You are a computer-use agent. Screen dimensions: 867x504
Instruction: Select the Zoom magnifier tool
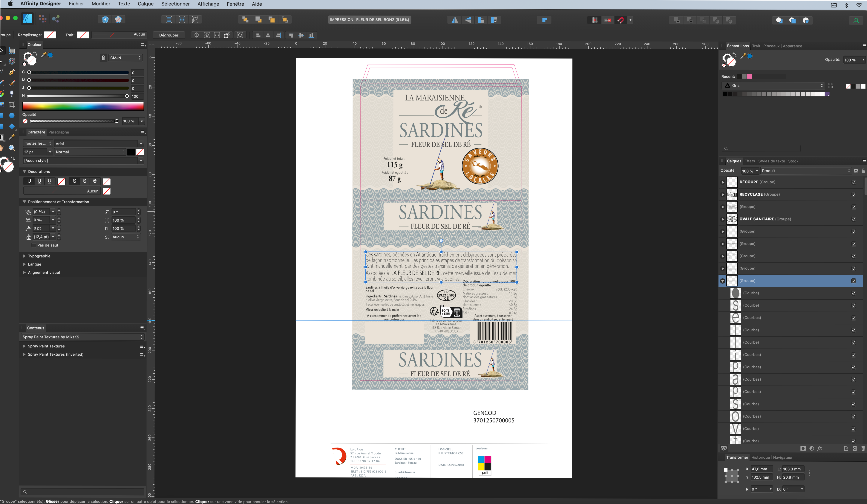point(12,148)
